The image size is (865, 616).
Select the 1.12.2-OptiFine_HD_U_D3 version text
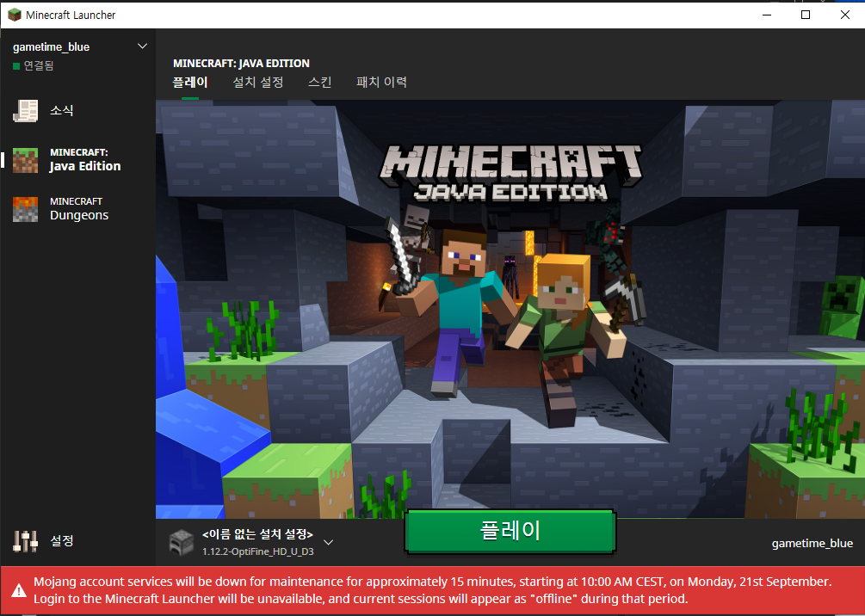coord(257,551)
